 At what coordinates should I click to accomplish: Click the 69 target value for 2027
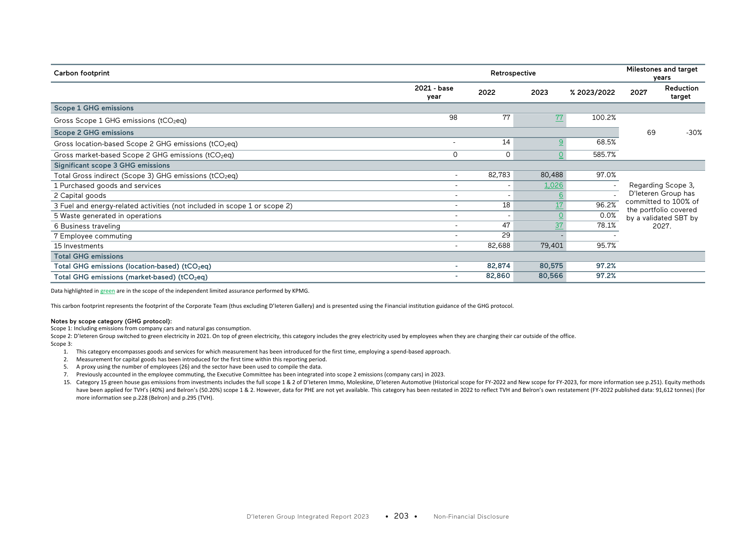(x=651, y=133)
